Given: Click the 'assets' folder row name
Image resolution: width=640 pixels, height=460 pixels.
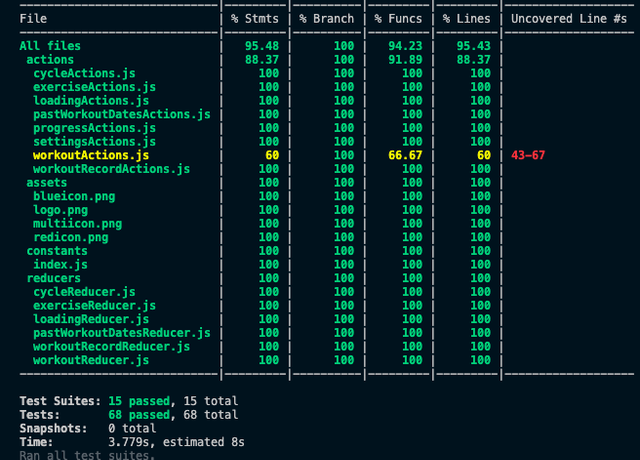Looking at the screenshot, I should tap(47, 182).
